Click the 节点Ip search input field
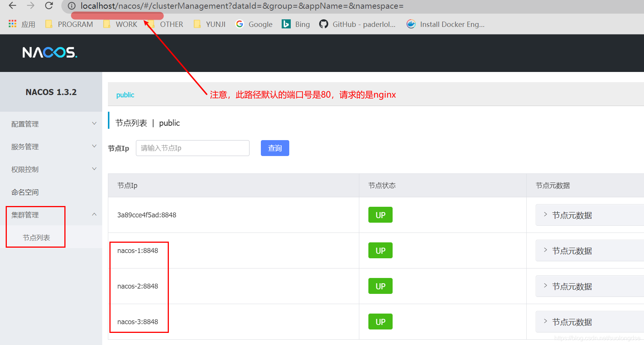Viewport: 644px width, 345px height. [x=193, y=148]
